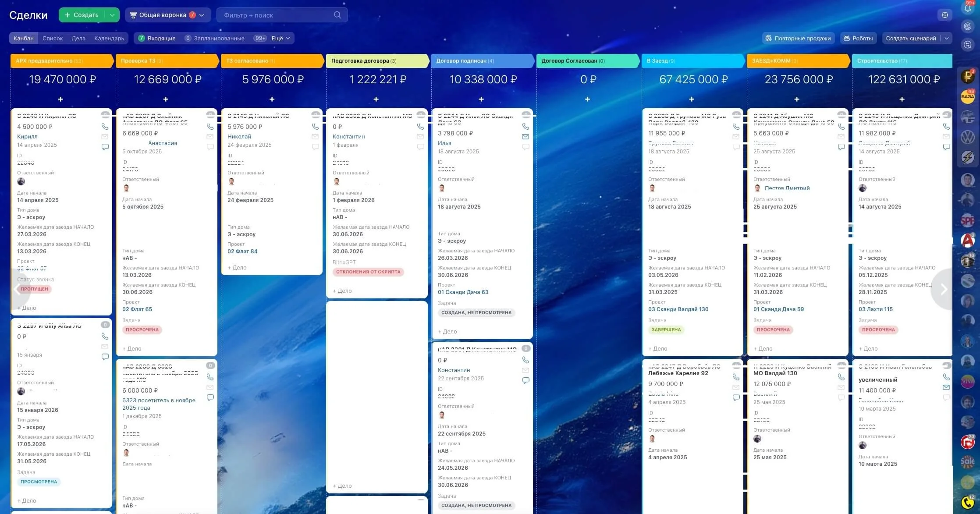Image resolution: width=980 pixels, height=514 pixels.
Task: Expand the Ещё counters dropdown
Action: (x=281, y=38)
